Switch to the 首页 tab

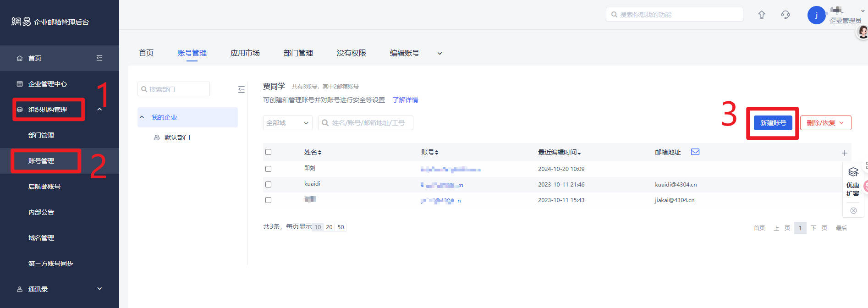tap(146, 53)
